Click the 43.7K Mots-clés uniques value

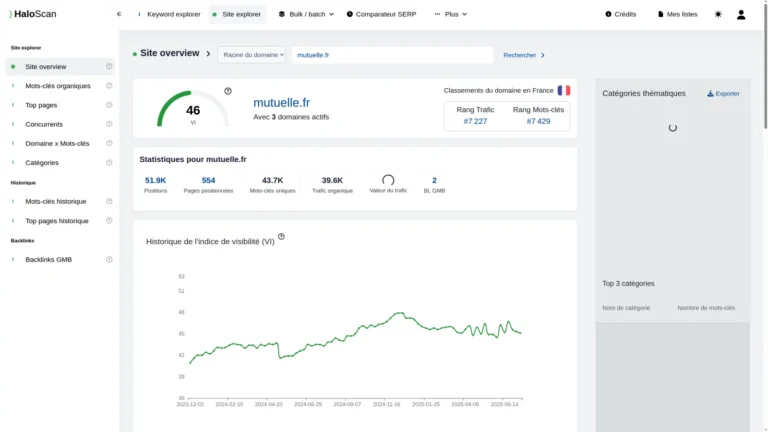tap(272, 180)
